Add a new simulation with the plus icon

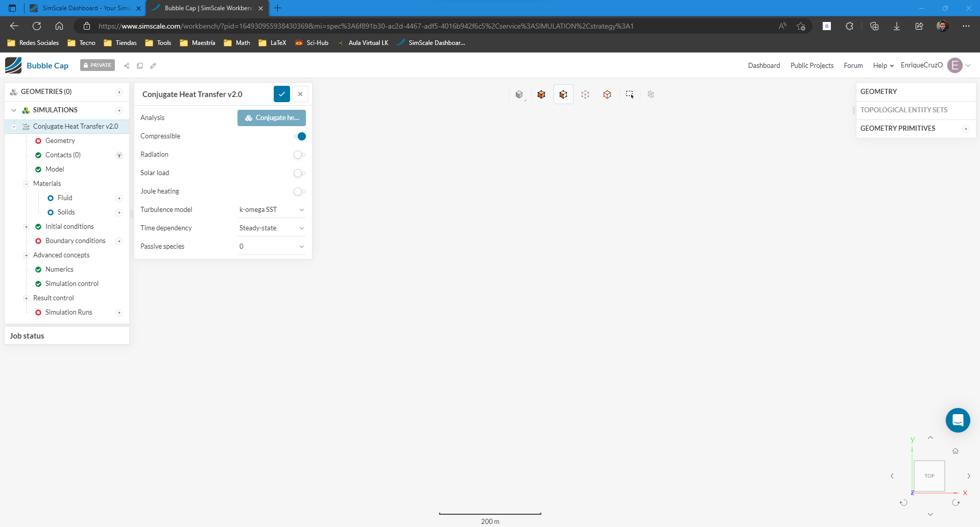click(119, 110)
